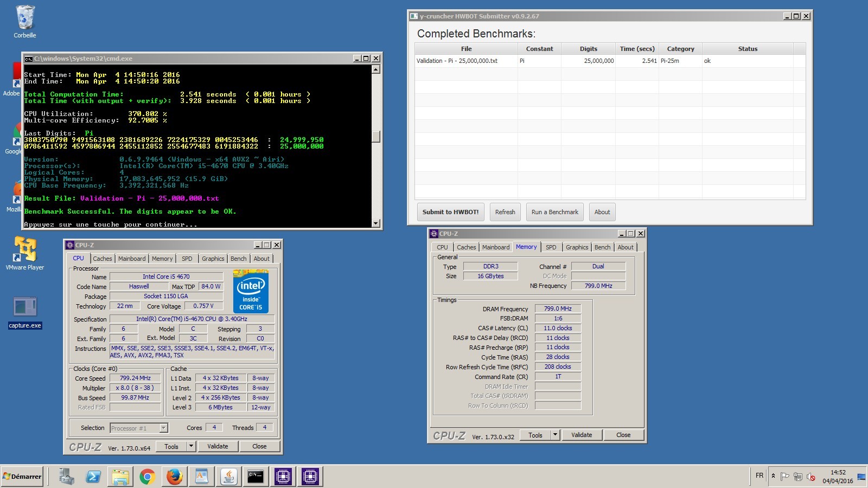Open the Démarrer start menu

[x=22, y=477]
